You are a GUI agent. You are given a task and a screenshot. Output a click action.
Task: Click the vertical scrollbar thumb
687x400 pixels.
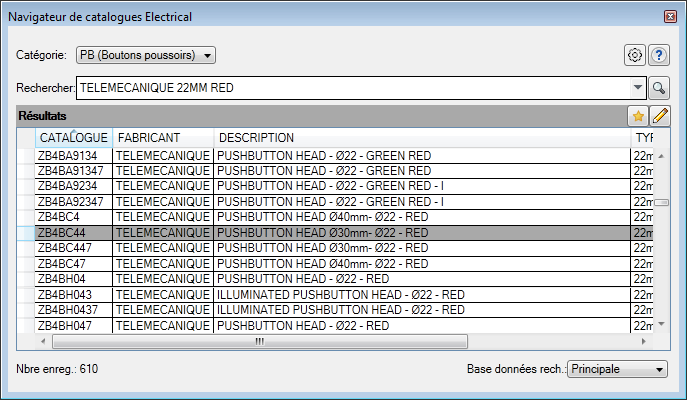(x=662, y=202)
